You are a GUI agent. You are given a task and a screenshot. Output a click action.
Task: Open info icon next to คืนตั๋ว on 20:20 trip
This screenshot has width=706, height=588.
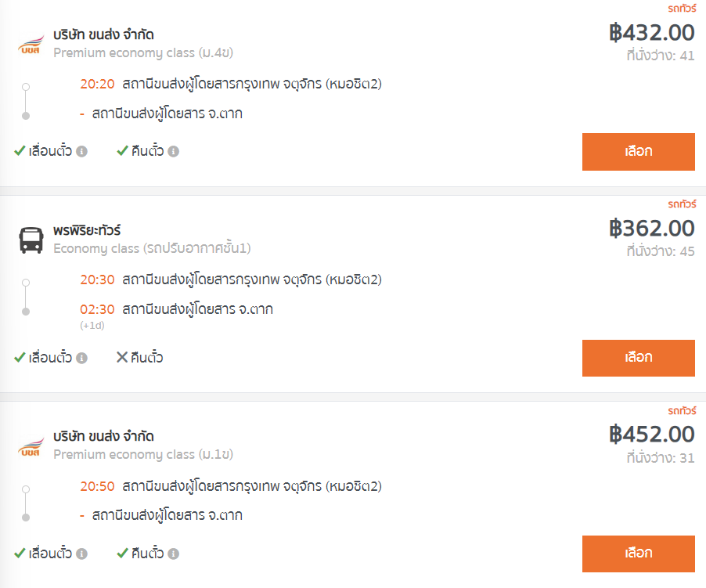click(173, 151)
